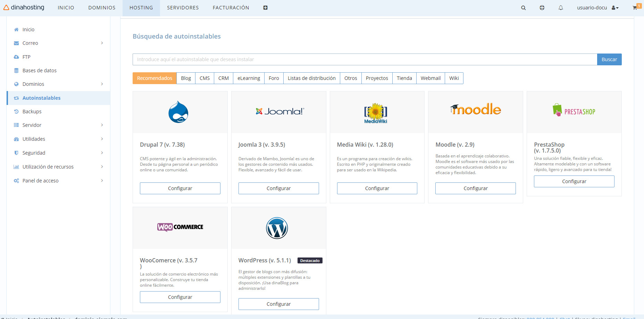644x319 pixels.
Task: Select the Foro category tab
Action: tap(274, 78)
